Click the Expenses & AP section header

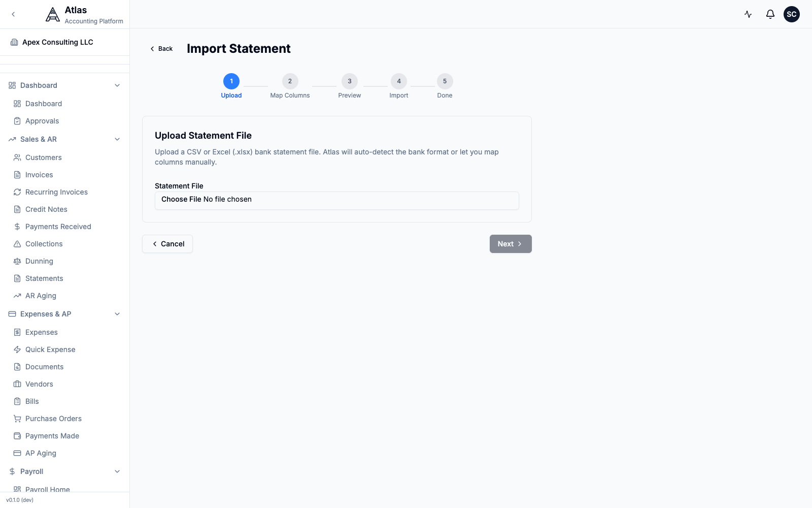[x=65, y=314]
